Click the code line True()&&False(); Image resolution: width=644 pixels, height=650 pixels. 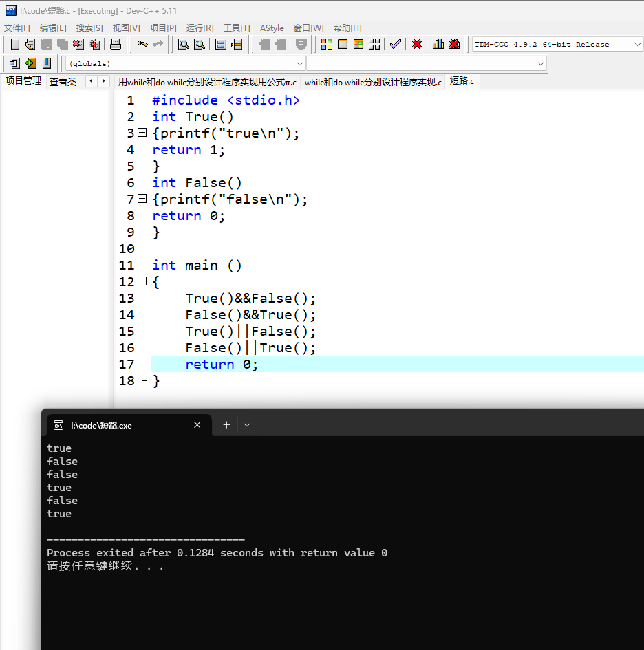tap(250, 299)
